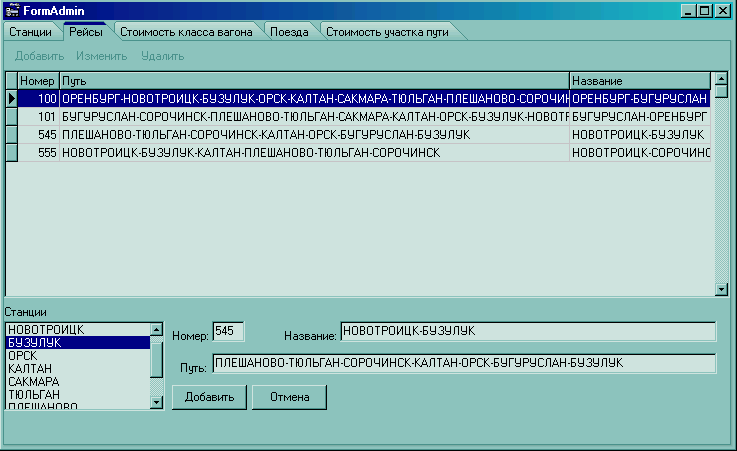Focus the Путь input field
The image size is (737, 451).
(x=464, y=363)
